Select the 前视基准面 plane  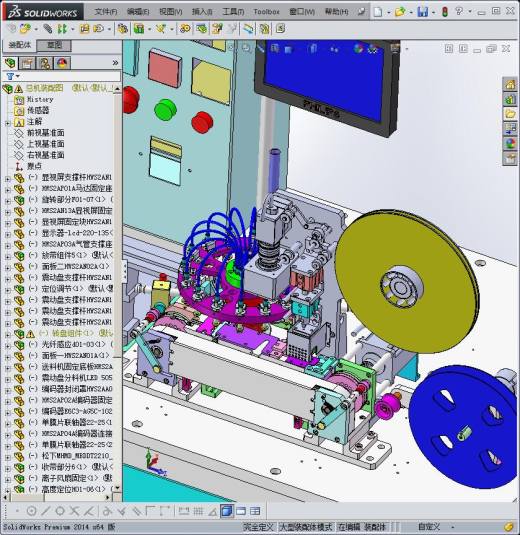pyautogui.click(x=45, y=133)
